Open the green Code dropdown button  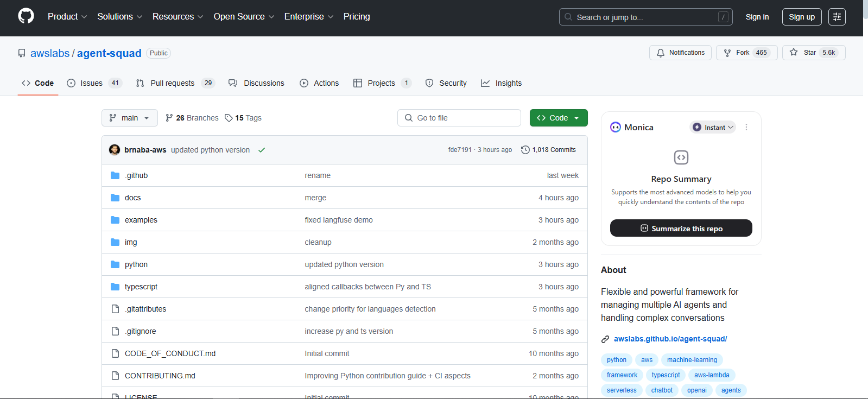tap(559, 118)
